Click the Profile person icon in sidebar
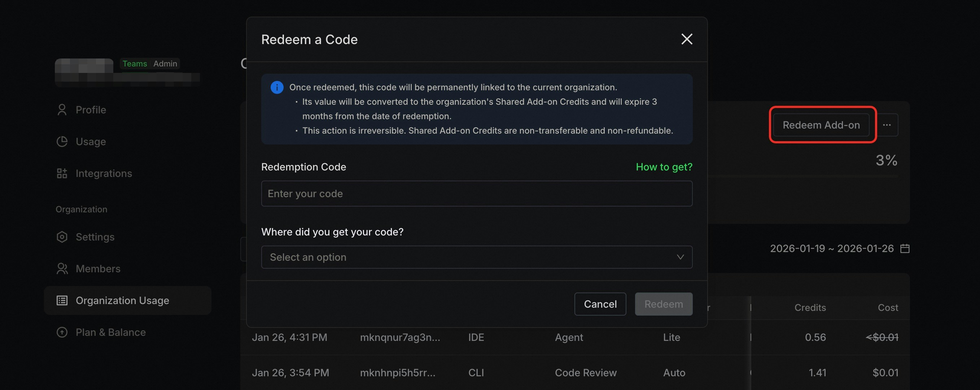Screen dimensions: 980x390 [62, 110]
